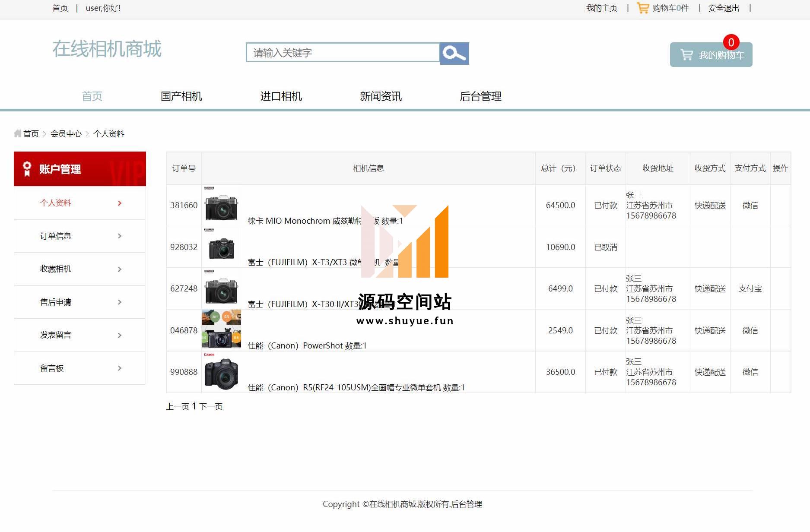Click 购物车0件 link in top bar
This screenshot has width=810, height=532.
pyautogui.click(x=670, y=8)
